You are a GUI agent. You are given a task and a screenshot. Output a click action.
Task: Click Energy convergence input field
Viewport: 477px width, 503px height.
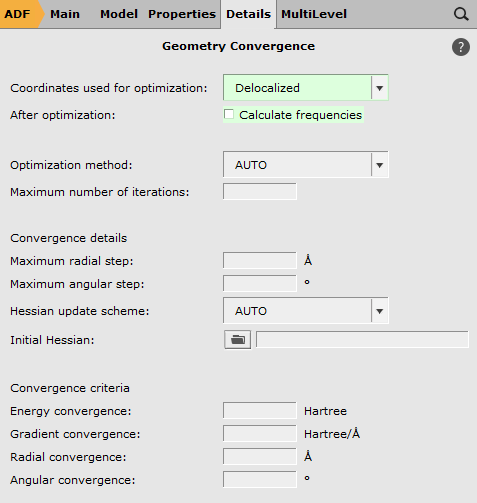260,410
